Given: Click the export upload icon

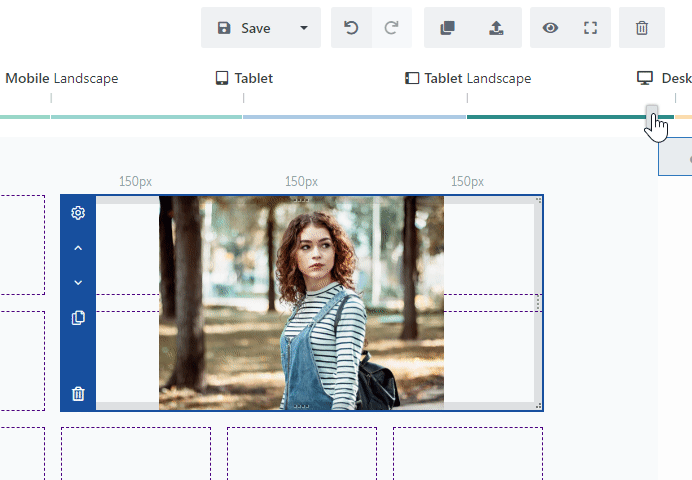Looking at the screenshot, I should (x=497, y=28).
